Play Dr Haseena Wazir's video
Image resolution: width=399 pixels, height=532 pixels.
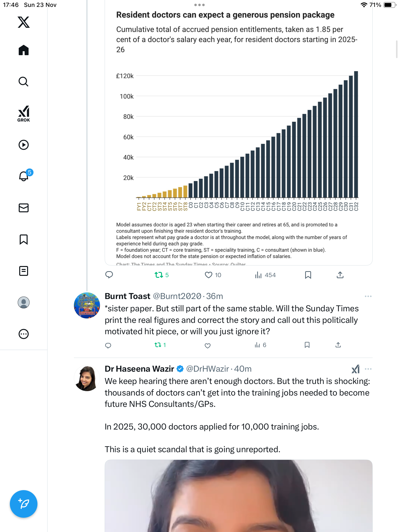[x=238, y=496]
